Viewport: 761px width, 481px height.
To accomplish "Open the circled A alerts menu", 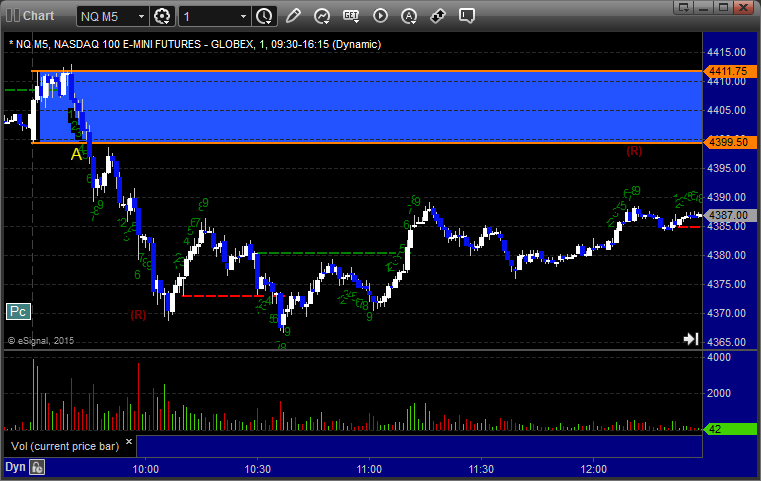I will tap(409, 16).
